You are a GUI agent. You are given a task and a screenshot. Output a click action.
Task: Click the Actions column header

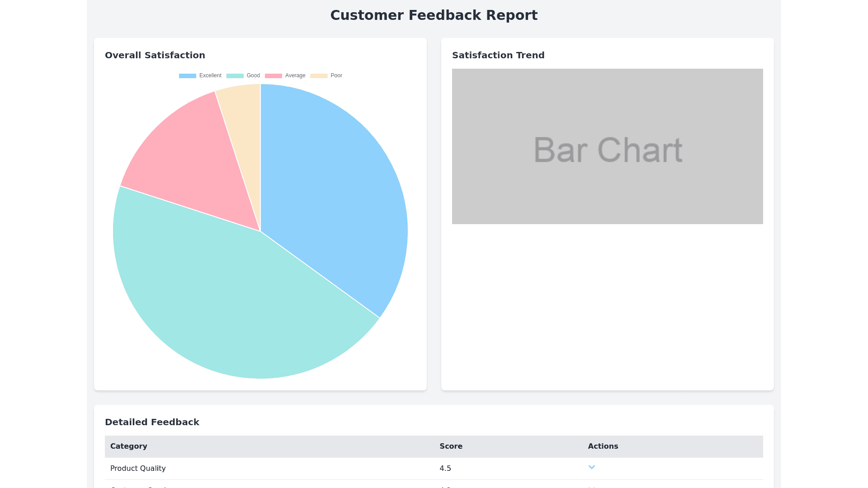point(603,446)
